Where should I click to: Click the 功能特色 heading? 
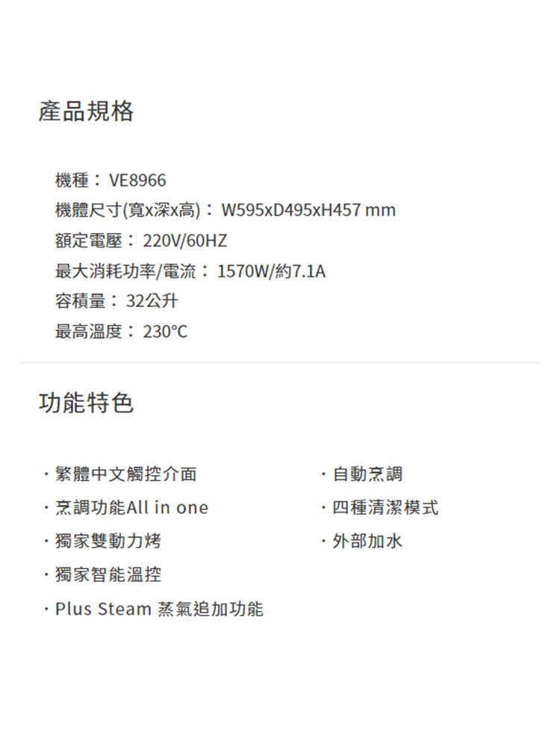pos(86,403)
